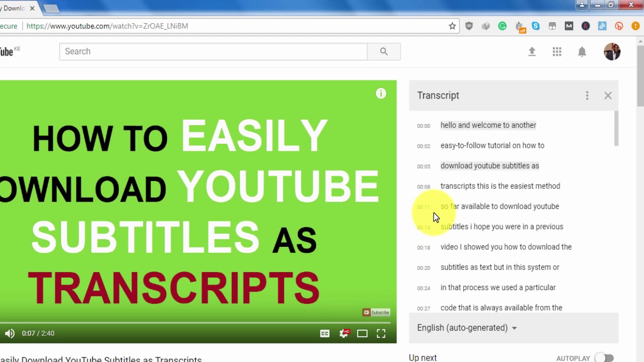Screen dimensions: 644x362
Task: Open the account avatar menu
Action: coord(612,51)
